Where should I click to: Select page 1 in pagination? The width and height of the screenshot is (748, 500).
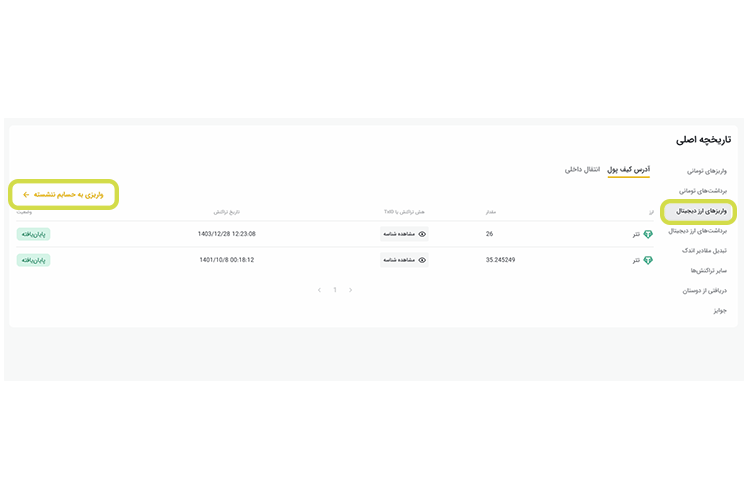335,290
